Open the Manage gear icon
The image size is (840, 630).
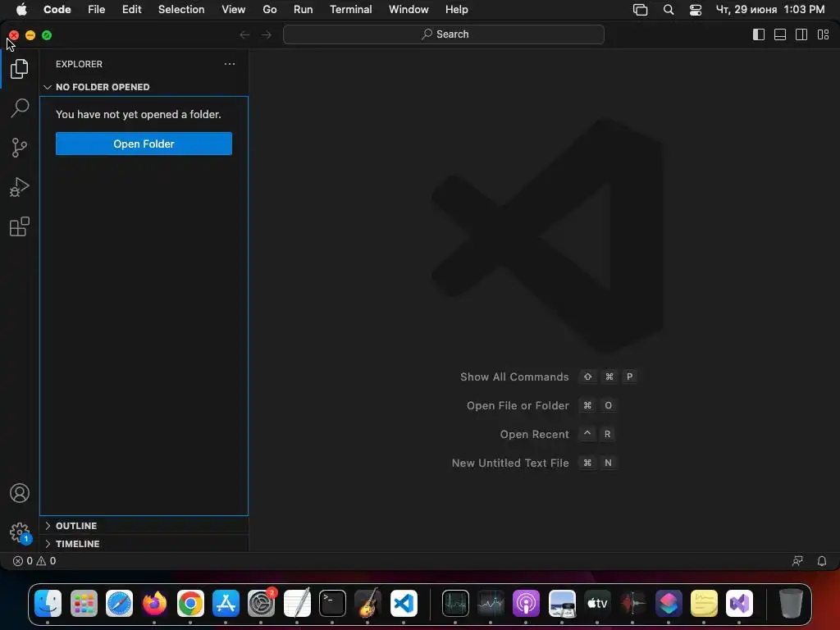point(20,532)
